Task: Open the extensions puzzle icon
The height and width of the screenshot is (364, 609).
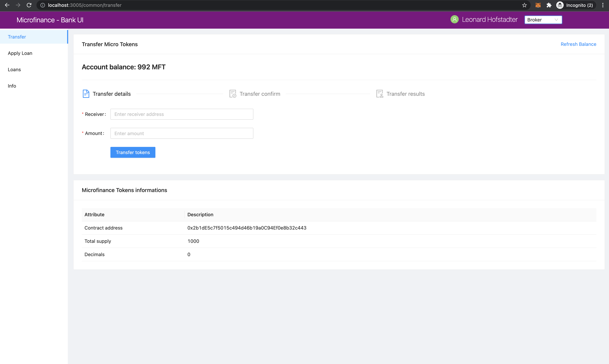Action: pyautogui.click(x=549, y=5)
